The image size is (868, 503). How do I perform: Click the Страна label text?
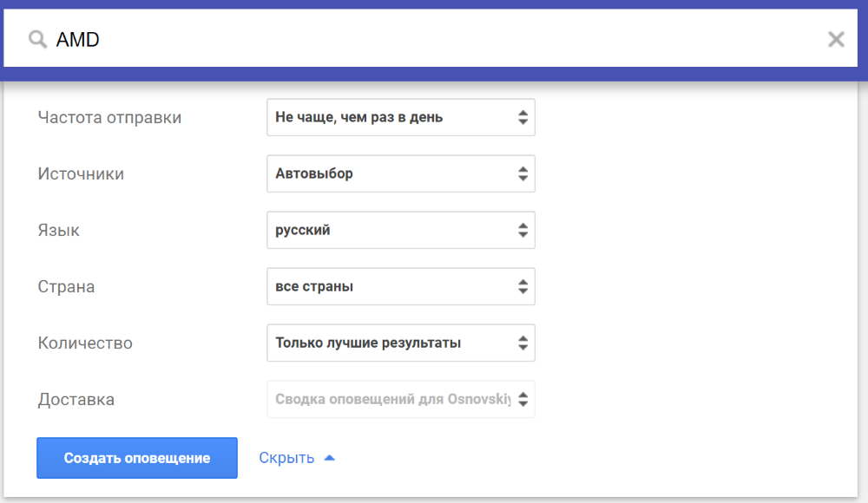click(66, 287)
